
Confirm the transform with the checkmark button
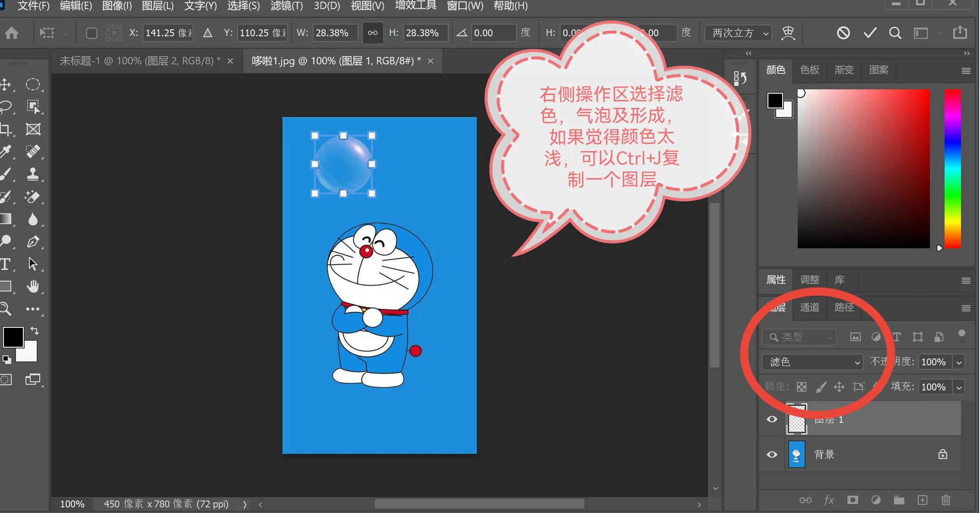(x=869, y=32)
